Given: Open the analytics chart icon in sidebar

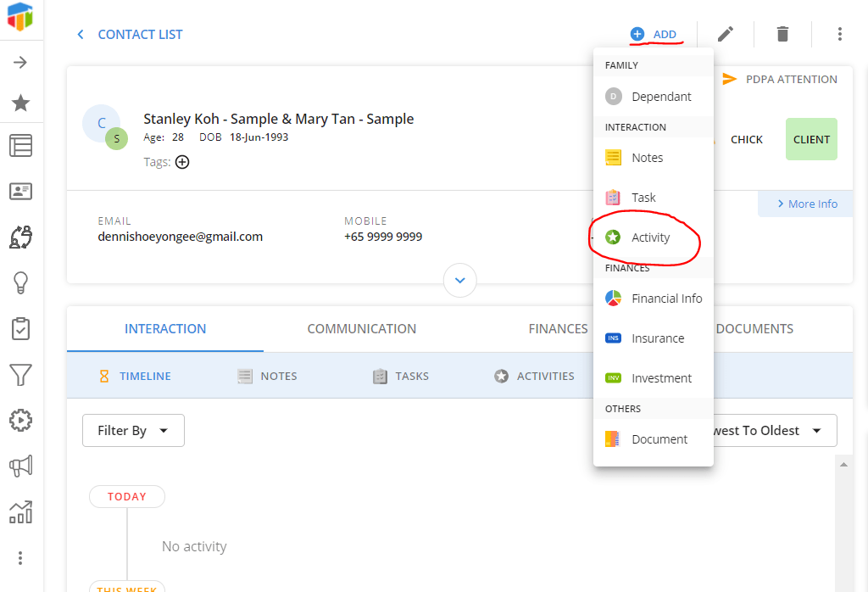Looking at the screenshot, I should (x=21, y=511).
